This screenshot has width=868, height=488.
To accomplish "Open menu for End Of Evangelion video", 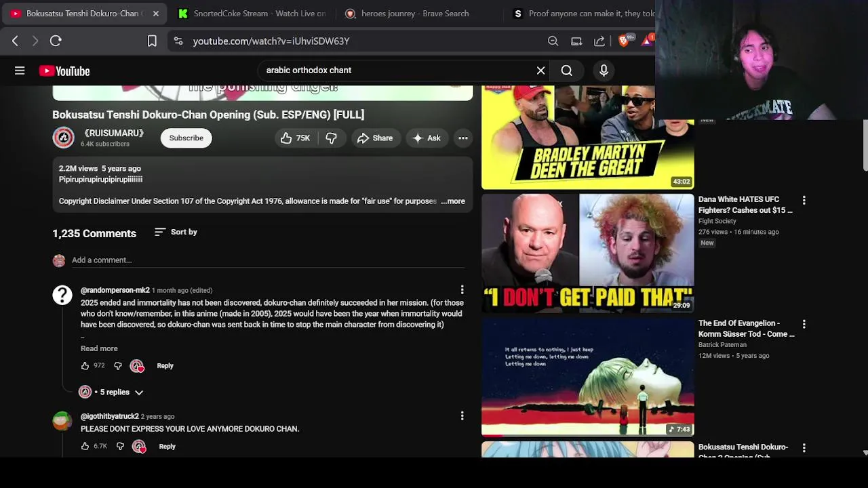I will click(804, 324).
